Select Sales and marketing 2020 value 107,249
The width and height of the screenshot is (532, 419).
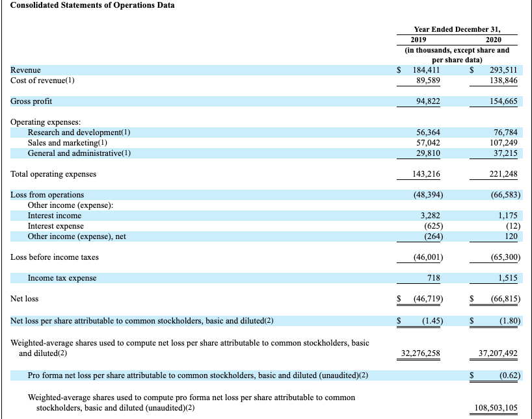click(503, 143)
